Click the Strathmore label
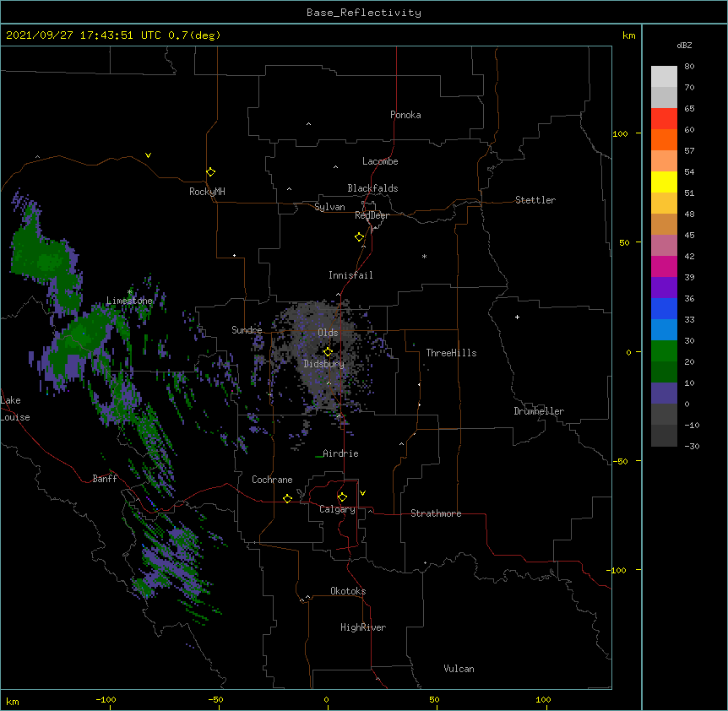 click(436, 513)
